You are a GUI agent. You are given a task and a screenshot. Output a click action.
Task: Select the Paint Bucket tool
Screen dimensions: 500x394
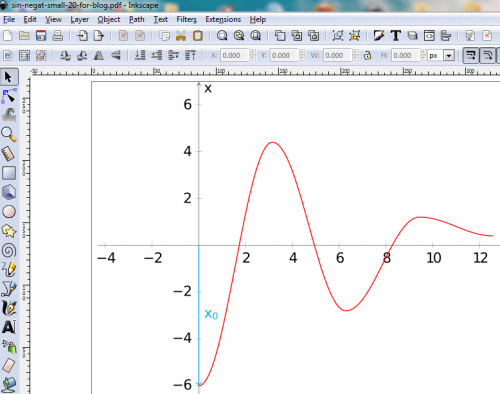9,385
